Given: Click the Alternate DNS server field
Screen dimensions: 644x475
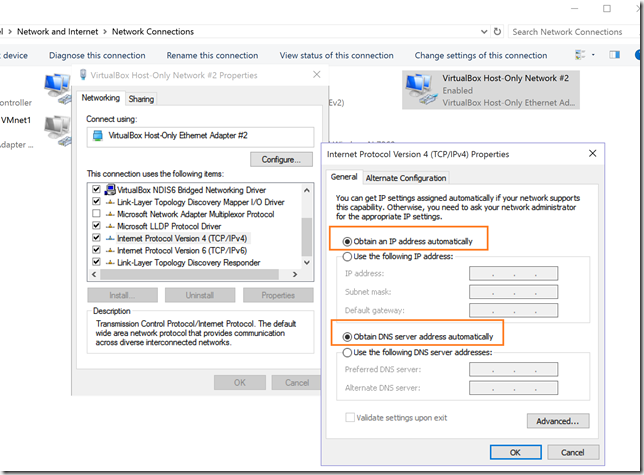Looking at the screenshot, I should coord(513,388).
